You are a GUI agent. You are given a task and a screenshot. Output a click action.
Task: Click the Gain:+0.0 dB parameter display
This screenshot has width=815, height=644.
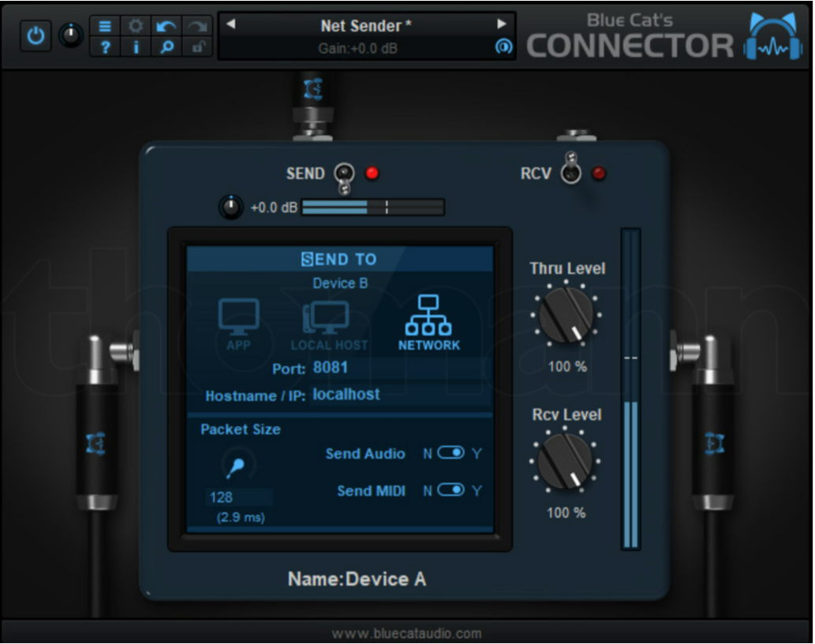pos(357,48)
